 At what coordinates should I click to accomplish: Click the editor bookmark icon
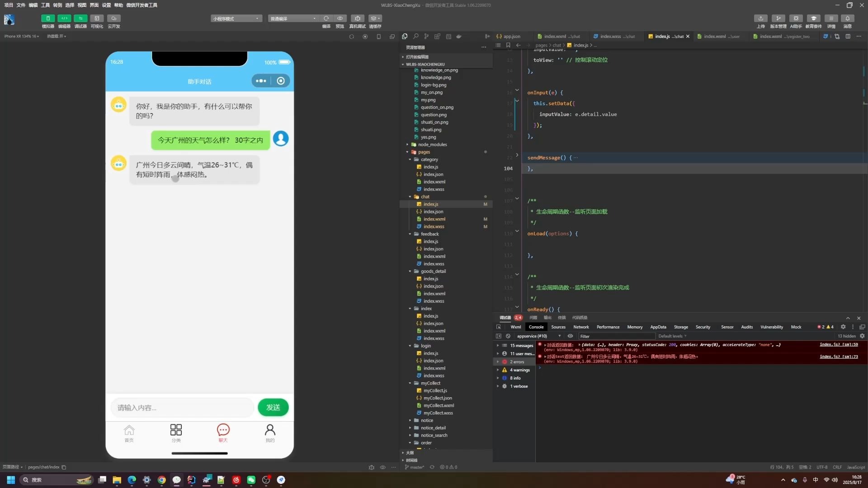point(508,45)
